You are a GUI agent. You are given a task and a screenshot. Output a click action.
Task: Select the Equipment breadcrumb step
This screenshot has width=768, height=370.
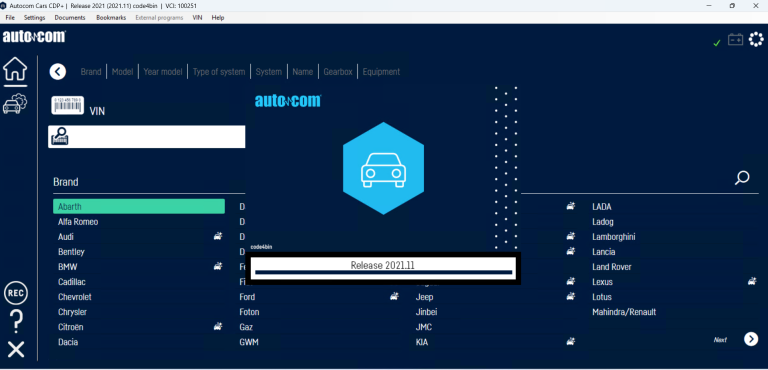381,72
